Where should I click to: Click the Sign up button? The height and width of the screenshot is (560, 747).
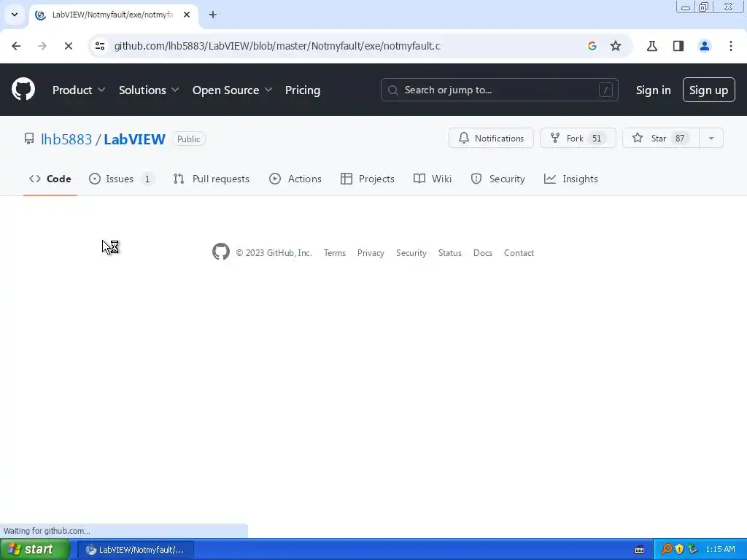pos(708,90)
